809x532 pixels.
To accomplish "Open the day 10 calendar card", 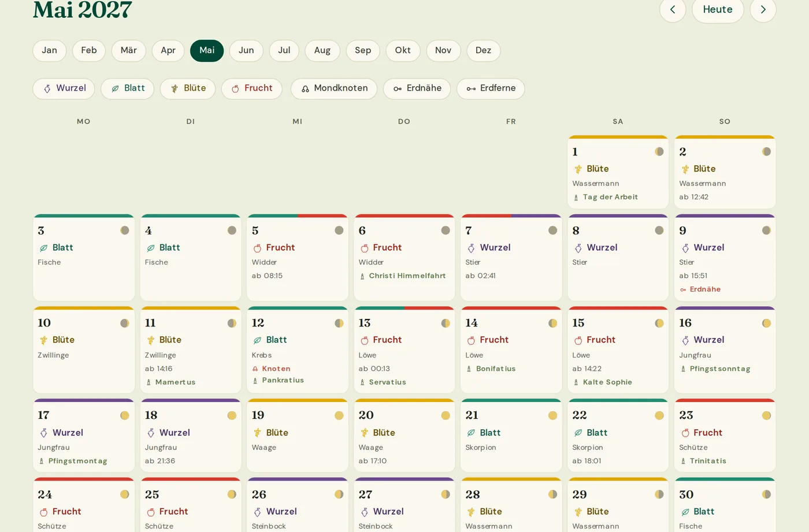I will [84, 350].
